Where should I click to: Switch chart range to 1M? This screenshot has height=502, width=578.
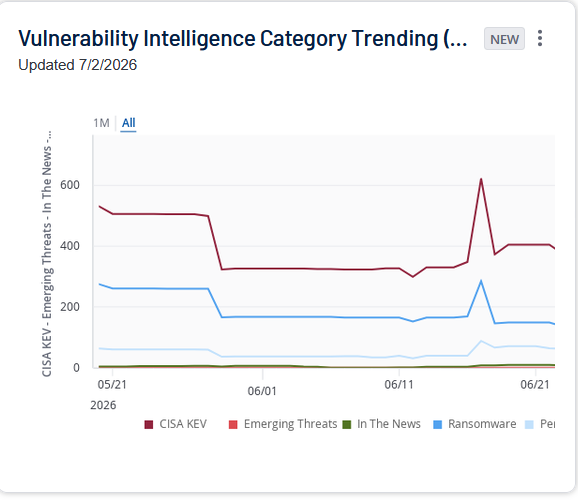(101, 123)
